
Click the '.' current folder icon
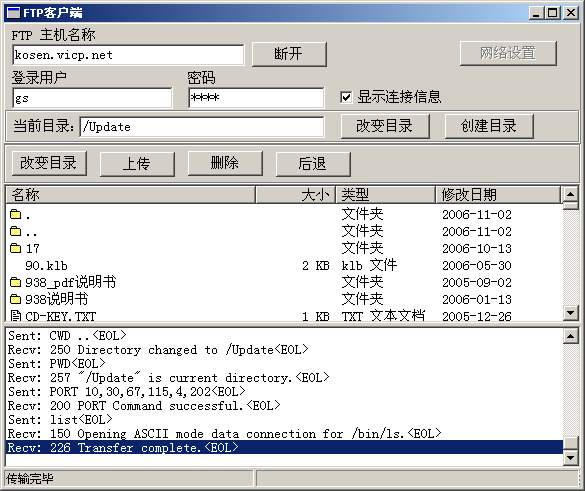point(15,214)
